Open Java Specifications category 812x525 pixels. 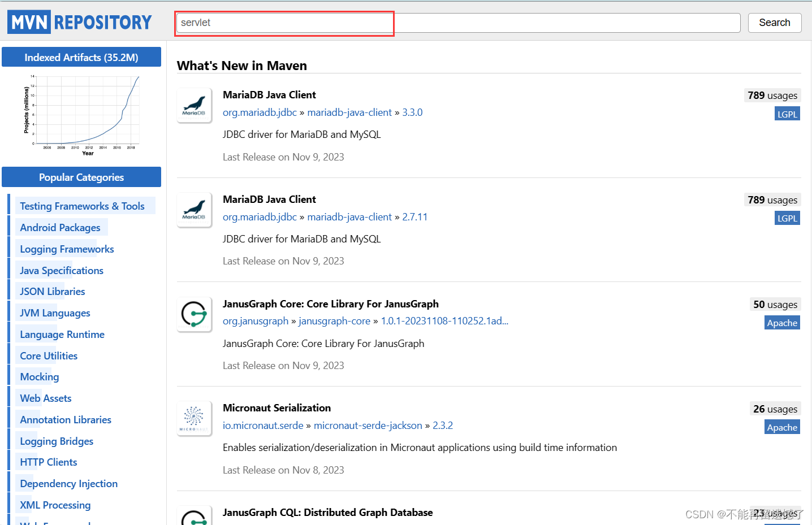point(62,271)
